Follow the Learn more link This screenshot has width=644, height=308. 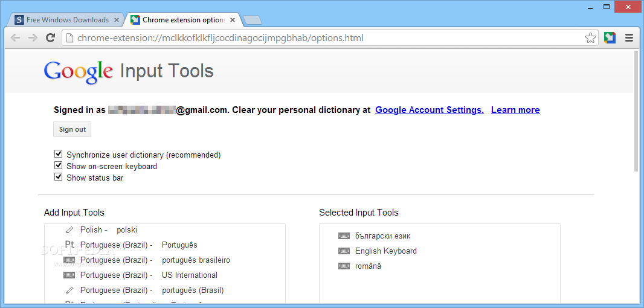[x=515, y=110]
